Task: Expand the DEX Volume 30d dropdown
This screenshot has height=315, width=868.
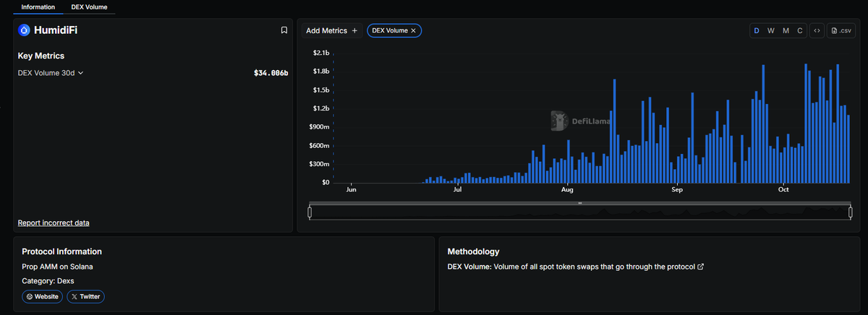Action: point(51,73)
